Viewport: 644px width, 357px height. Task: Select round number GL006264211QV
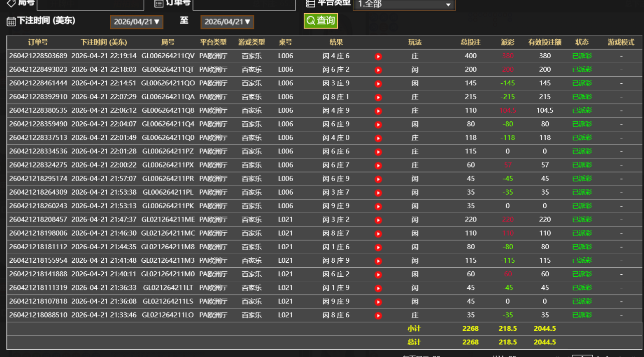pos(168,56)
